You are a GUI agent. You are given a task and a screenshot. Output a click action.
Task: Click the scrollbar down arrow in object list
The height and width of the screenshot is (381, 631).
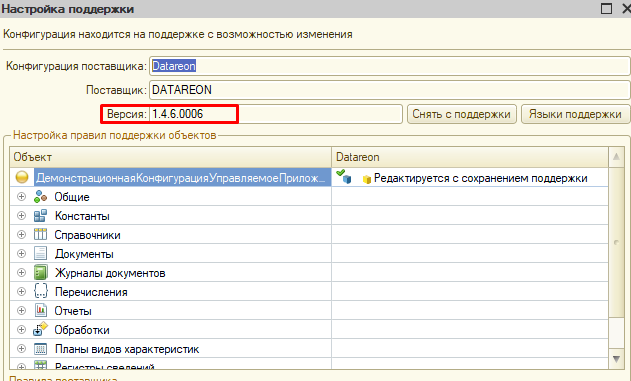click(616, 358)
